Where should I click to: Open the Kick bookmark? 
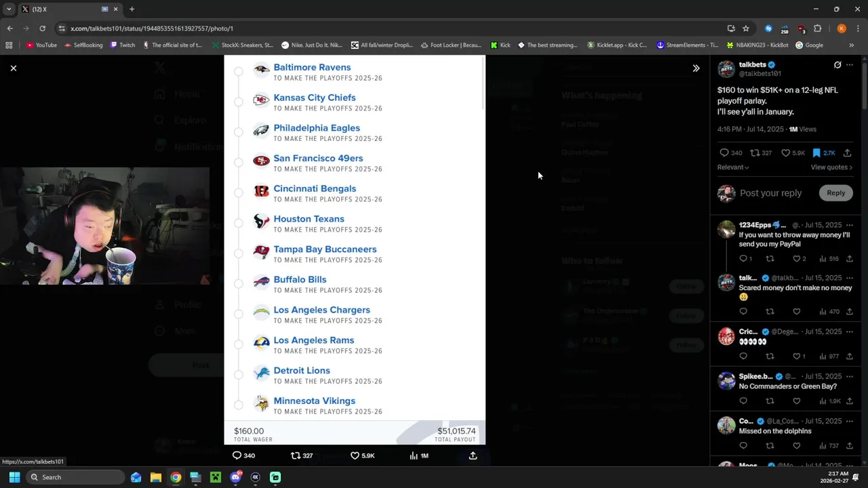point(500,45)
